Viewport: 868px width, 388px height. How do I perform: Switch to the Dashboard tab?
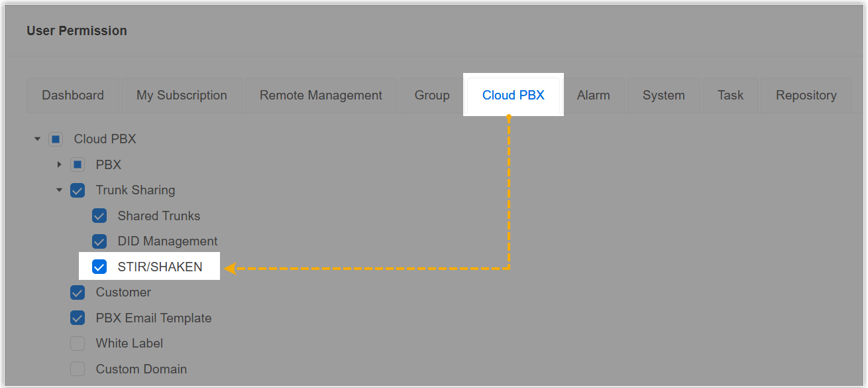(73, 96)
